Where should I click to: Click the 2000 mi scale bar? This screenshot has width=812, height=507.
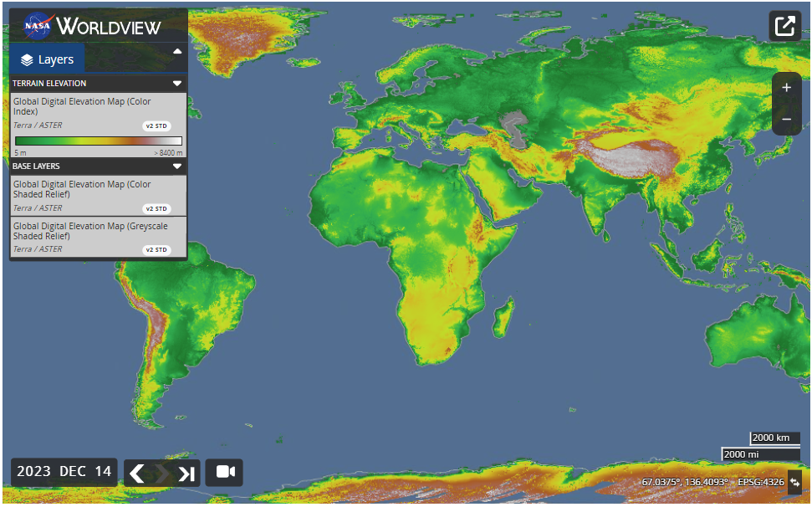pyautogui.click(x=761, y=454)
